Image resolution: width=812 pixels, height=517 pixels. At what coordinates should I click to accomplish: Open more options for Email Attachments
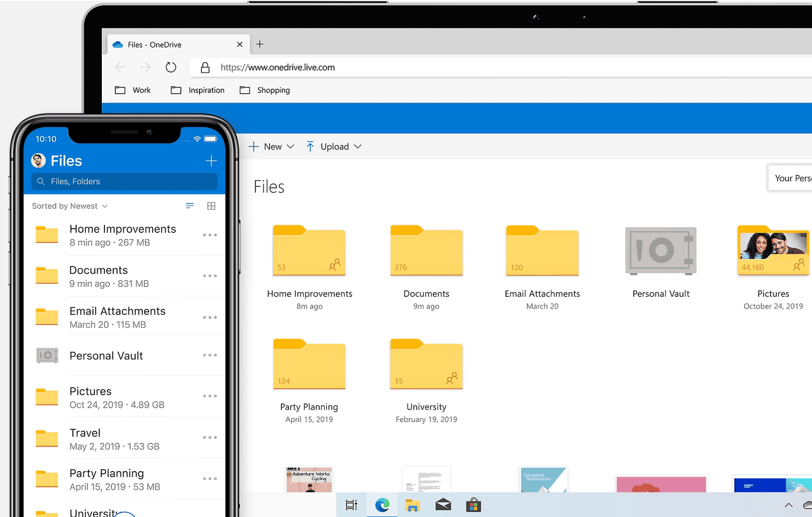pyautogui.click(x=210, y=317)
